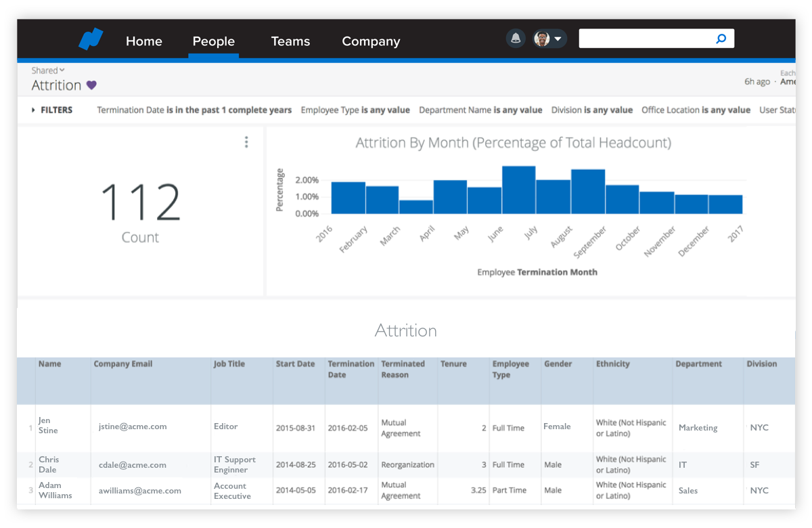Viewport: 812px width, 528px height.
Task: Go to the Company tab
Action: (371, 41)
